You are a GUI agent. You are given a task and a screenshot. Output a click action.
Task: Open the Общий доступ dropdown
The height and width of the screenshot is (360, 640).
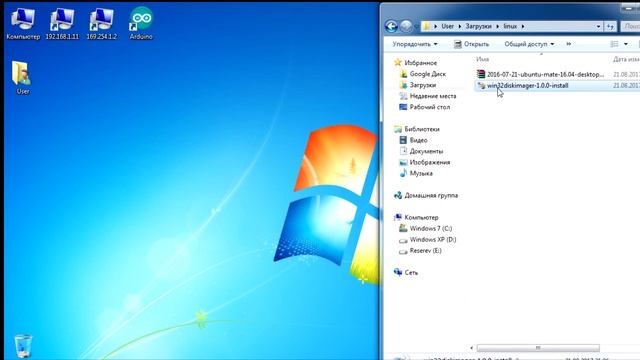point(529,44)
